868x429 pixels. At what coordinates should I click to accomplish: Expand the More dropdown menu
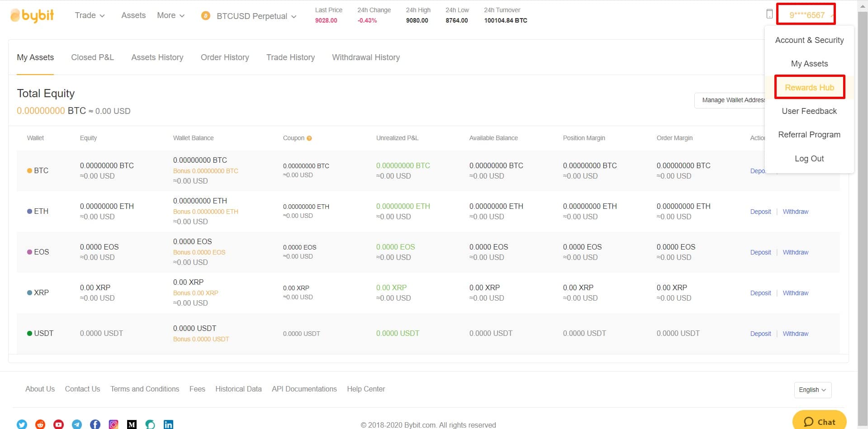point(171,15)
